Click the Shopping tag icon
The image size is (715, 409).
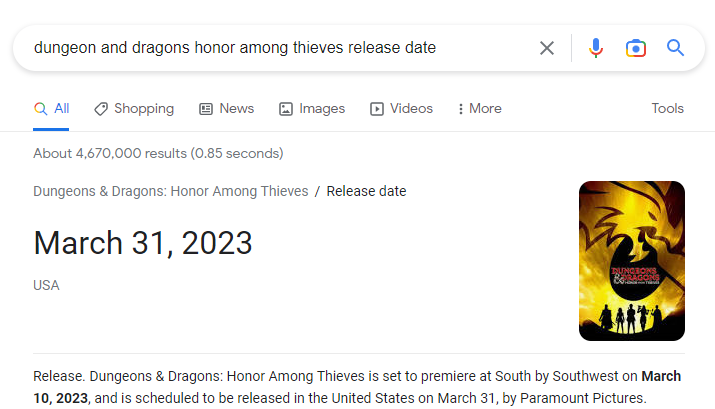pos(101,109)
